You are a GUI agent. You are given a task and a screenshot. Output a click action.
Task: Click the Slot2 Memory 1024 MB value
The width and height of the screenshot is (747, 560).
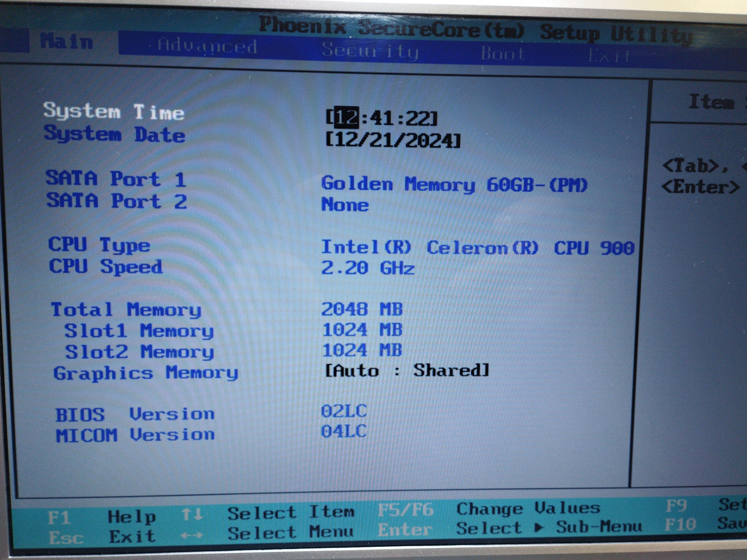[x=362, y=350]
